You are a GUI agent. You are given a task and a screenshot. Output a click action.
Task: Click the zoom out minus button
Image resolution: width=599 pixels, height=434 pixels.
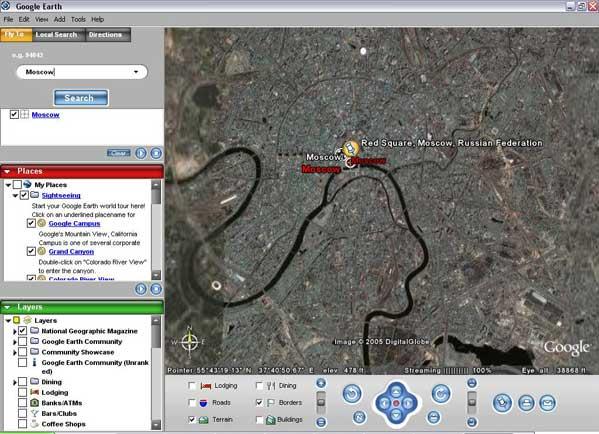(x=321, y=422)
